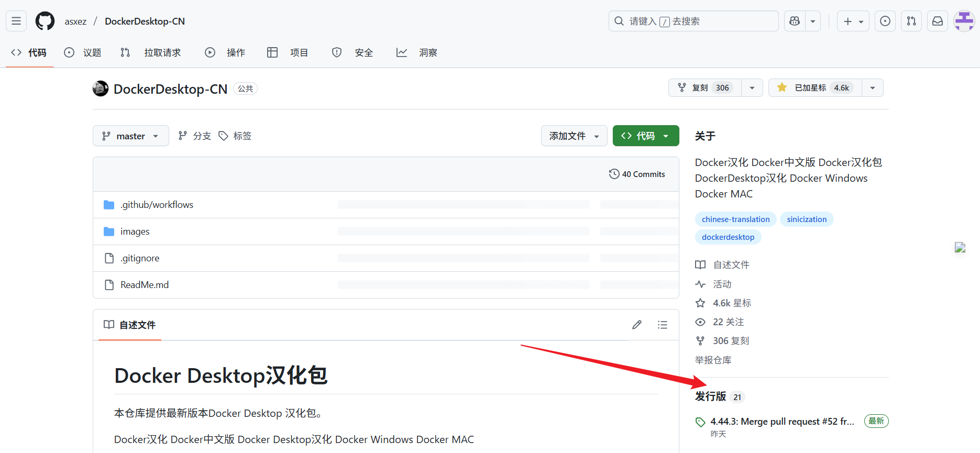Open the create new plus menu
This screenshot has height=453, width=980.
point(853,21)
